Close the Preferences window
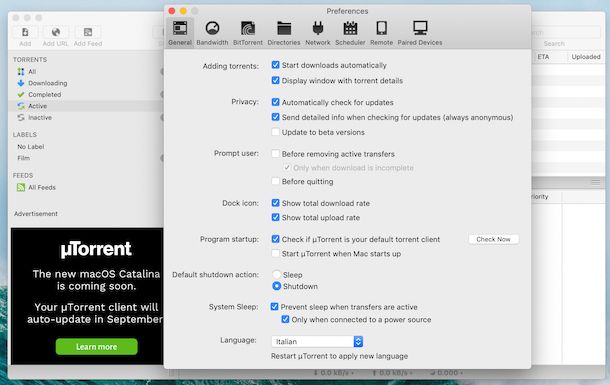Viewport: 610px width, 385px height. pos(172,11)
